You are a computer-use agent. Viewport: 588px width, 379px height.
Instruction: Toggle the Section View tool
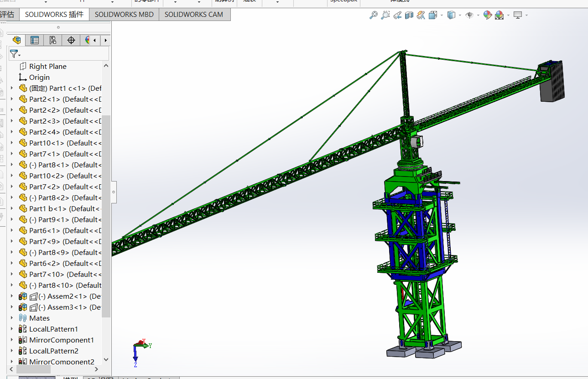(x=409, y=15)
